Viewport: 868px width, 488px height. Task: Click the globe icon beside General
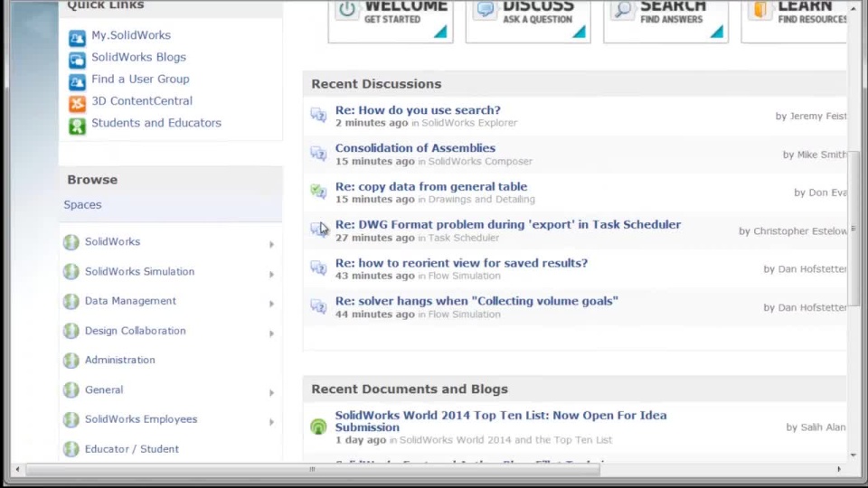click(x=71, y=390)
